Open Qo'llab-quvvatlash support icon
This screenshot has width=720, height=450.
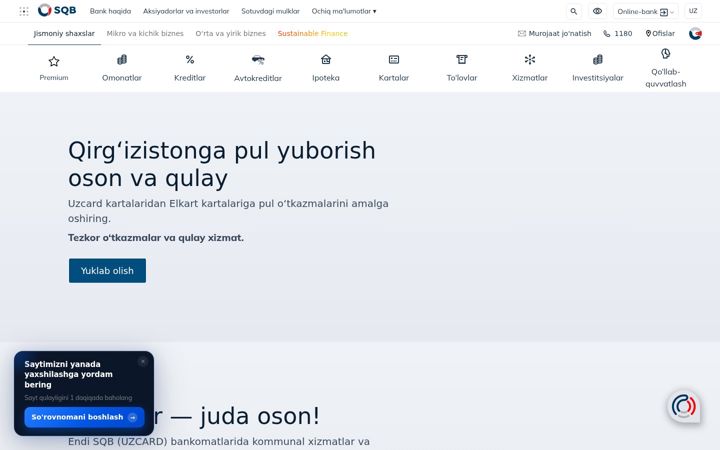tap(666, 54)
